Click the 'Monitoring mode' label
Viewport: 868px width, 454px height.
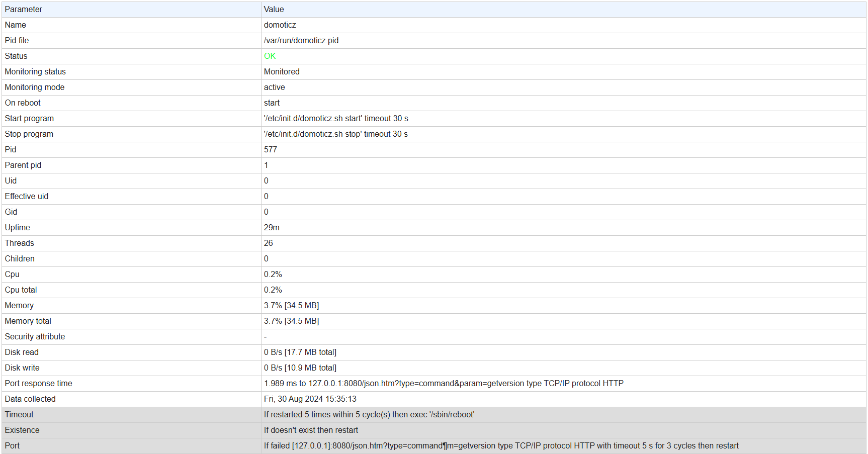(x=35, y=87)
